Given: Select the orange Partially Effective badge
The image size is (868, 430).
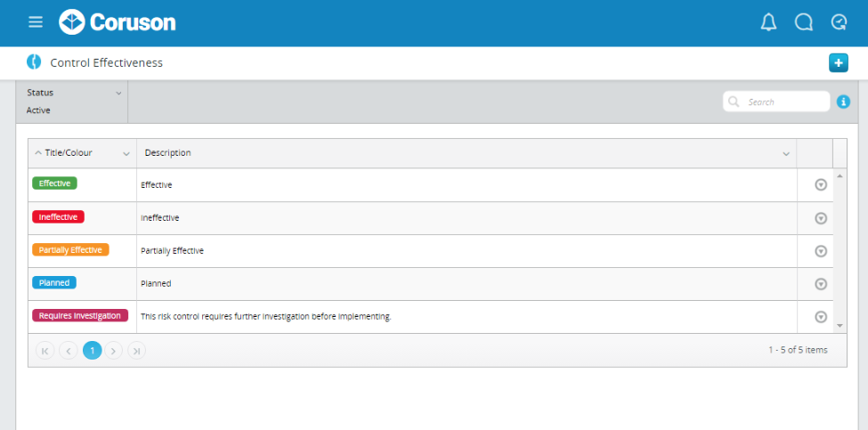Looking at the screenshot, I should tap(70, 249).
